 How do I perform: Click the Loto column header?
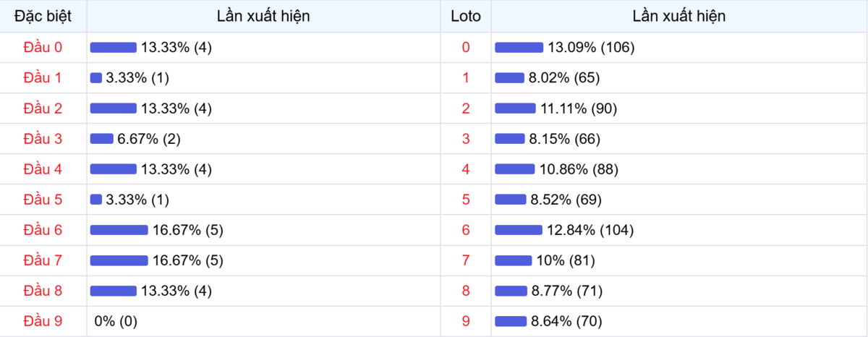pyautogui.click(x=465, y=16)
